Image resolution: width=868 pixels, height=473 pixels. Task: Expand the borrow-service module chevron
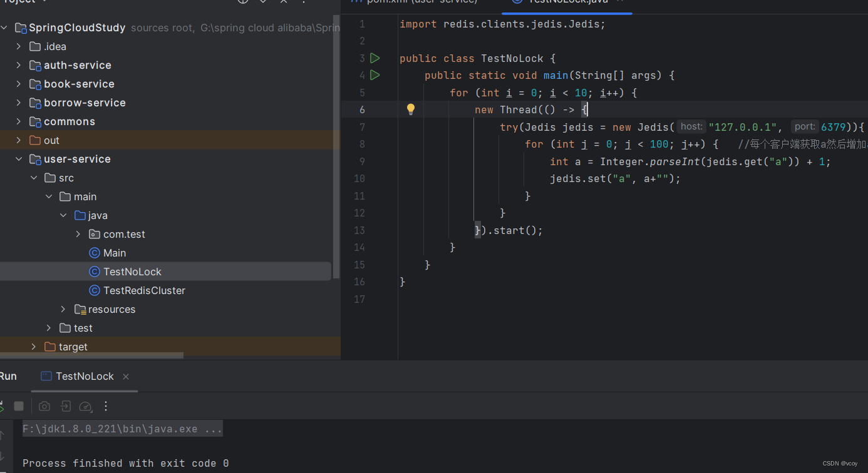click(x=19, y=103)
